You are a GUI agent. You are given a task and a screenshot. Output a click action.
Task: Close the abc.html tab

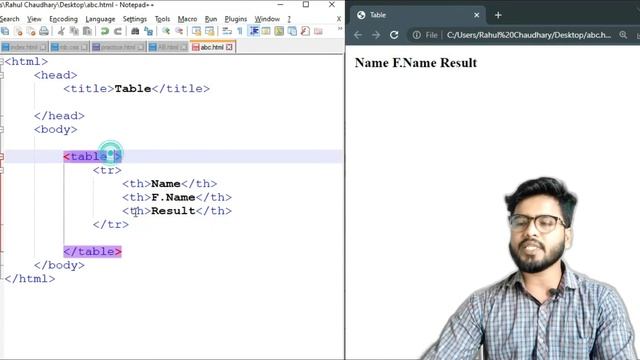229,47
